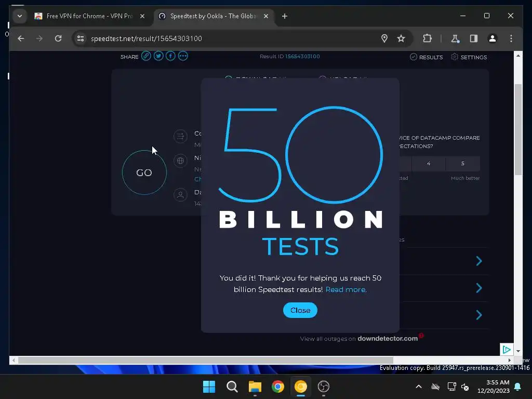Viewport: 532px width, 399px height.
Task: Reload the Speedtest page
Action: pyautogui.click(x=58, y=38)
